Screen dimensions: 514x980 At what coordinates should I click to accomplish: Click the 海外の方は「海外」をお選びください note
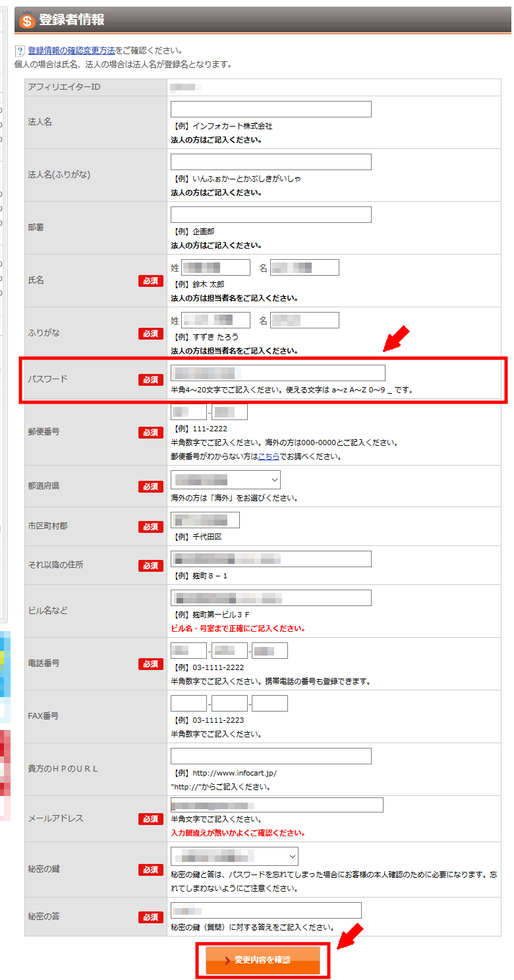pyautogui.click(x=235, y=498)
